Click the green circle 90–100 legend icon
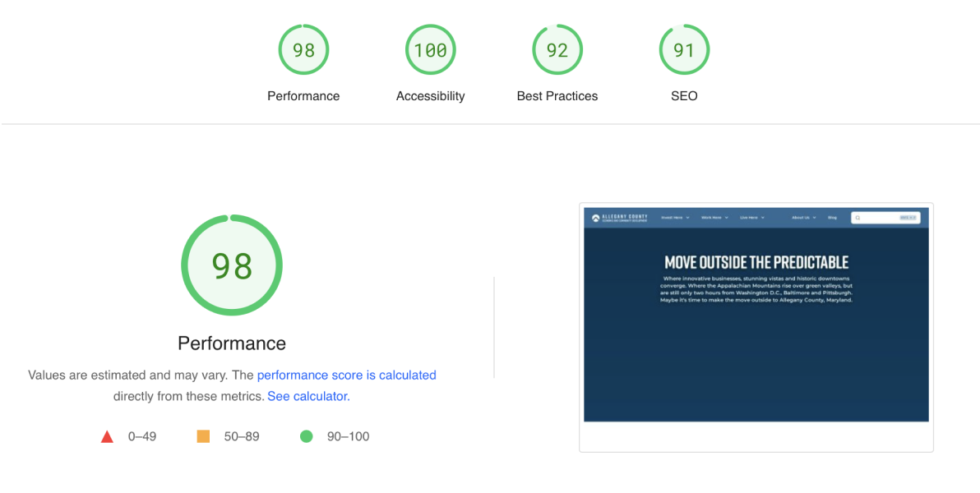The height and width of the screenshot is (493, 980). (307, 436)
